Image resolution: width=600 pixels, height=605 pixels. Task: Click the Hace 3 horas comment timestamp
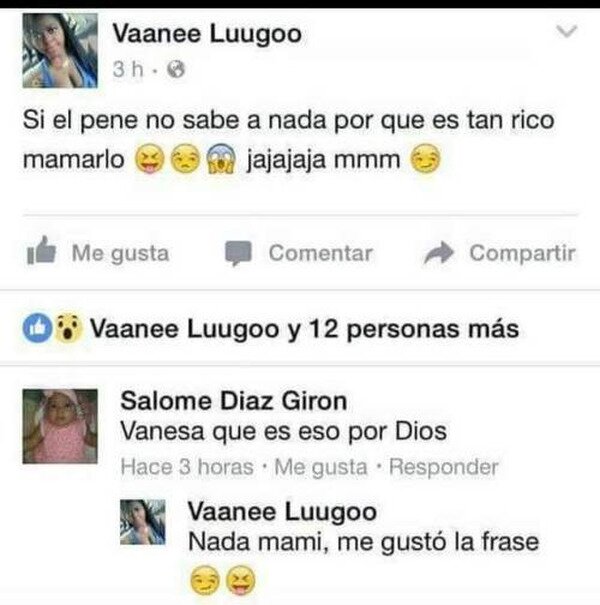point(187,467)
